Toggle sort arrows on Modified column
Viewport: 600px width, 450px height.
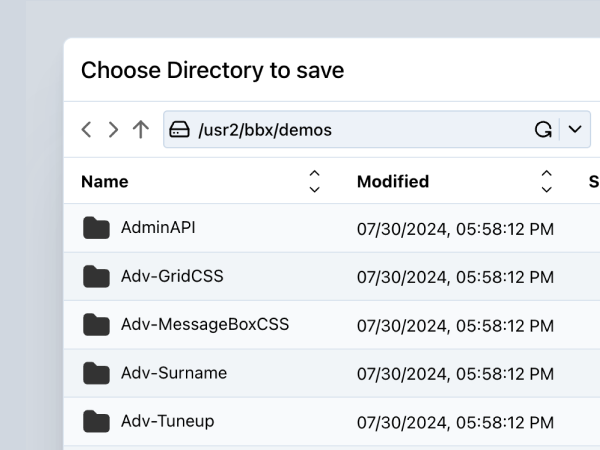click(x=546, y=181)
